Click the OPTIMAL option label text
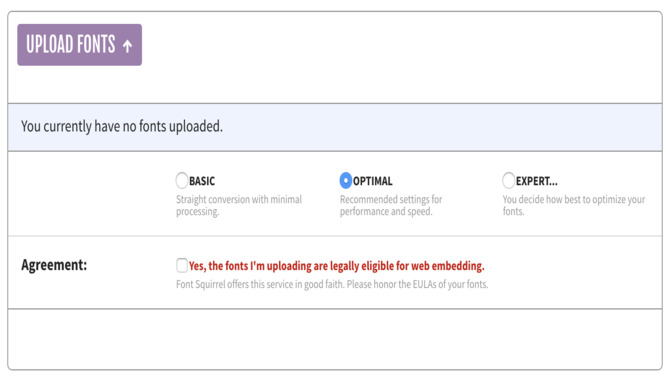Viewport: 670px width, 380px height. 373,181
